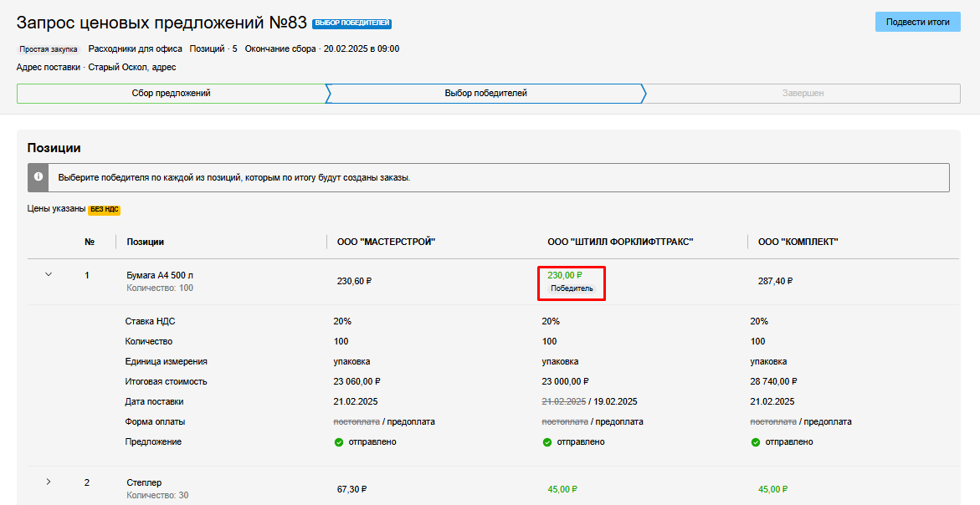This screenshot has width=980, height=505.
Task: Collapse the Бумага A4 500 л row
Action: point(48,274)
